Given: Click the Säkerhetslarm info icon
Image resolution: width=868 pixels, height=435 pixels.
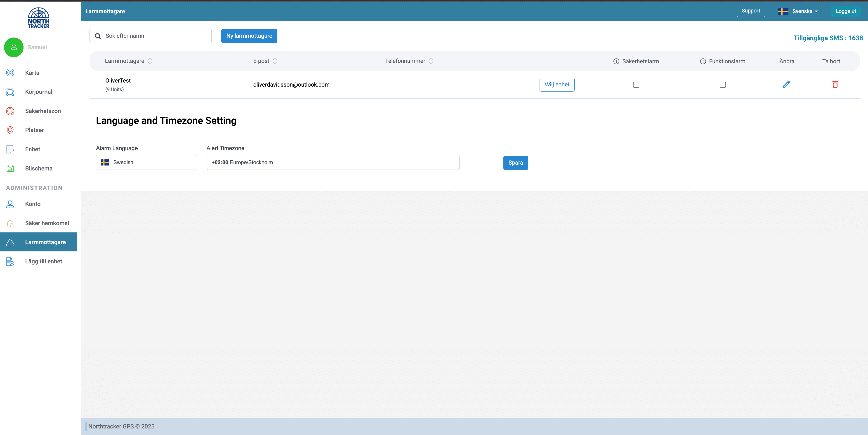Looking at the screenshot, I should point(616,61).
